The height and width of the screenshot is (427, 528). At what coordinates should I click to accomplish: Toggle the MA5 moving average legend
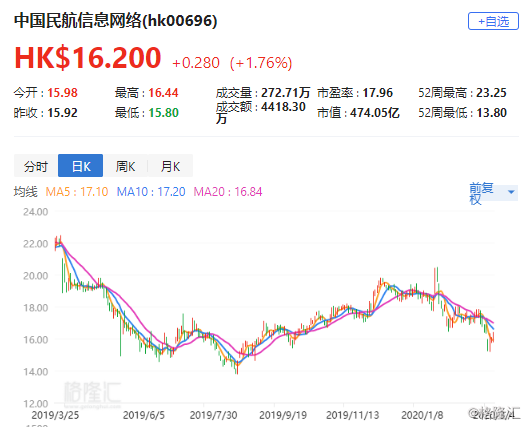click(77, 192)
